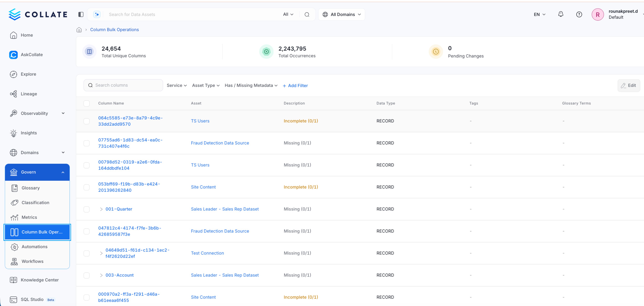Open the help question mark icon
Screen dimensions: 644x306
(x=579, y=15)
